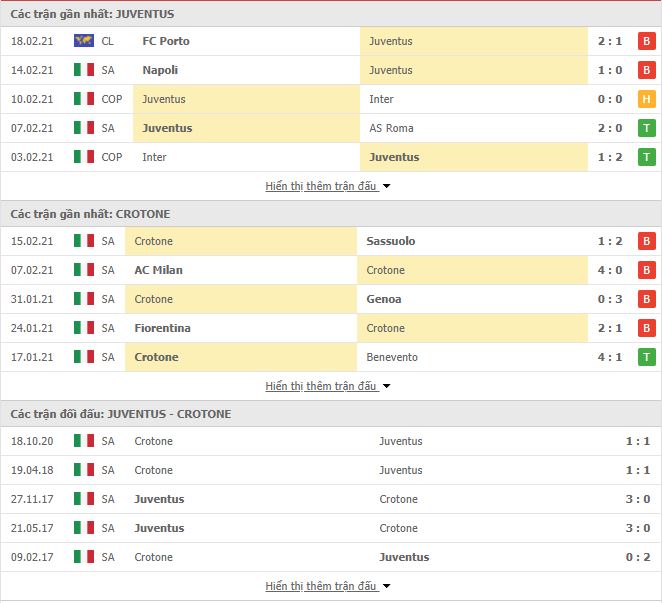Open the Sassuolo team link

click(x=391, y=241)
